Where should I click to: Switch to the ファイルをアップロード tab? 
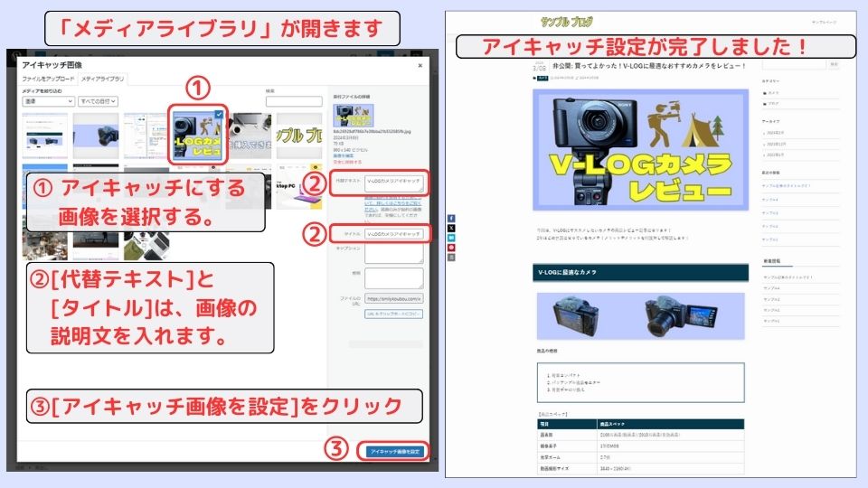coord(48,80)
